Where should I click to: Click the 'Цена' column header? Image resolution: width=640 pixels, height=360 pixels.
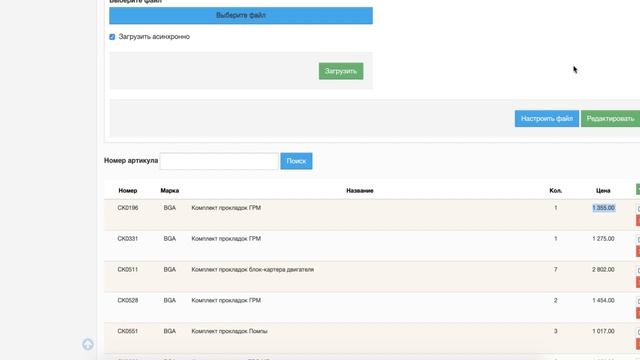click(x=603, y=191)
